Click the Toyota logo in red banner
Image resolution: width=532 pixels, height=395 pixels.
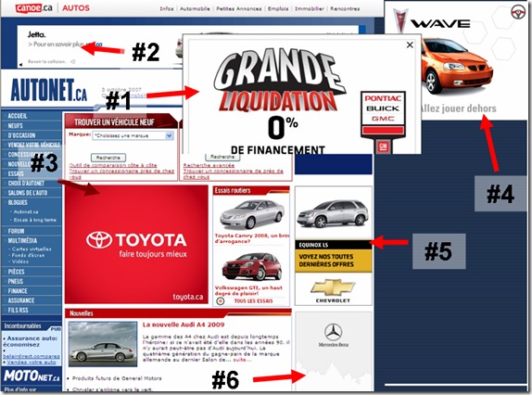(99, 240)
